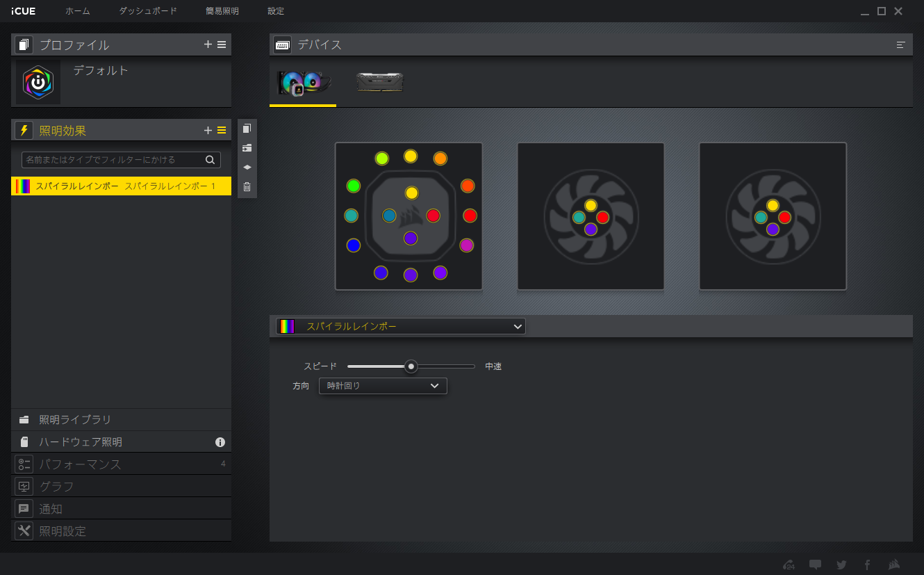Screen dimensions: 924x575
Task: Toggle the magenta LED on the pump ring
Action: pyautogui.click(x=466, y=245)
